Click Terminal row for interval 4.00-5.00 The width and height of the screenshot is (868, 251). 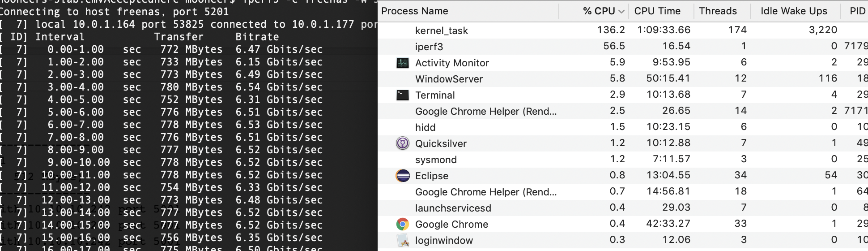tap(161, 100)
